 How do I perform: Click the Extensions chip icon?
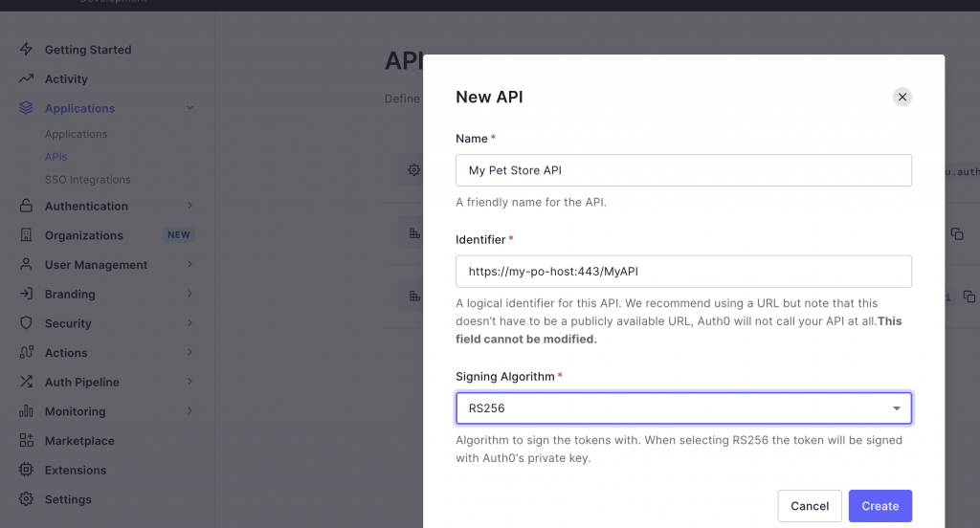26,470
